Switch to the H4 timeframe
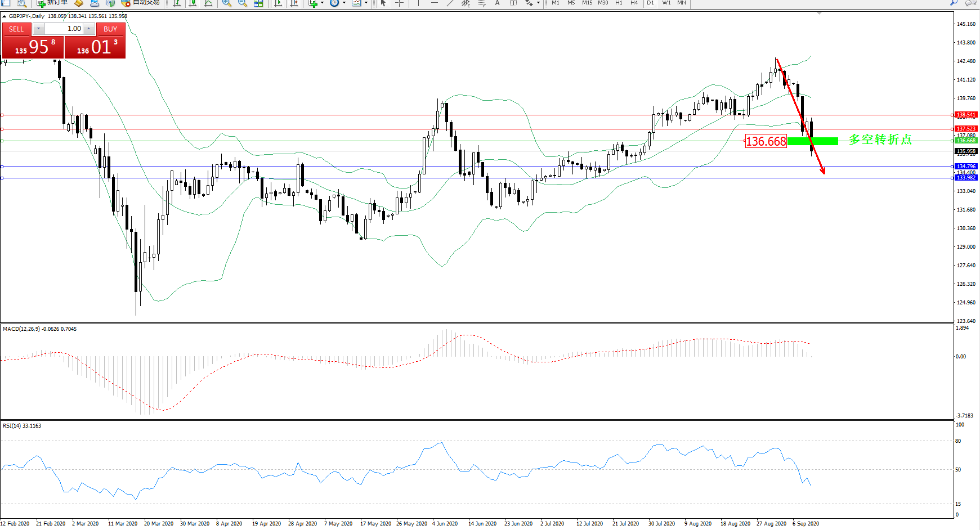This screenshot has height=530, width=980. [634, 3]
